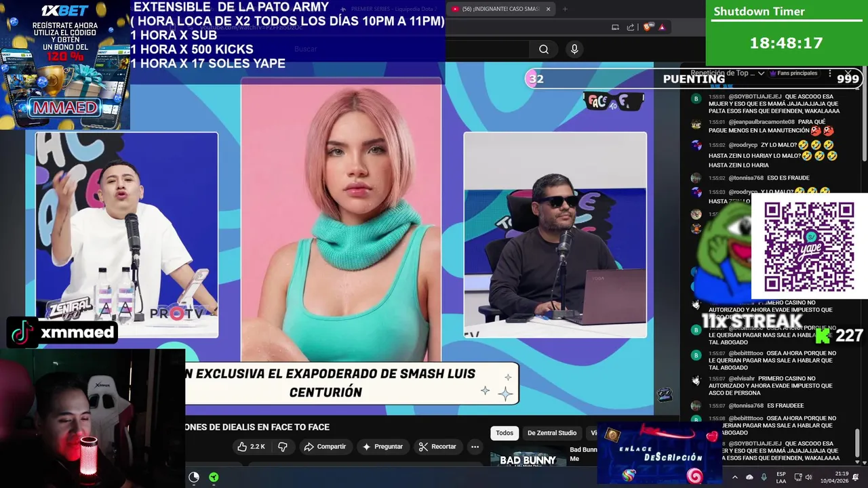Click the green round taskbar icon

214,477
